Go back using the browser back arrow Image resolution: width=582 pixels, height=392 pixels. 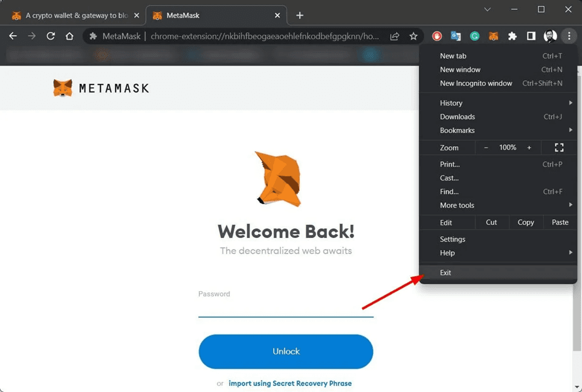click(13, 36)
